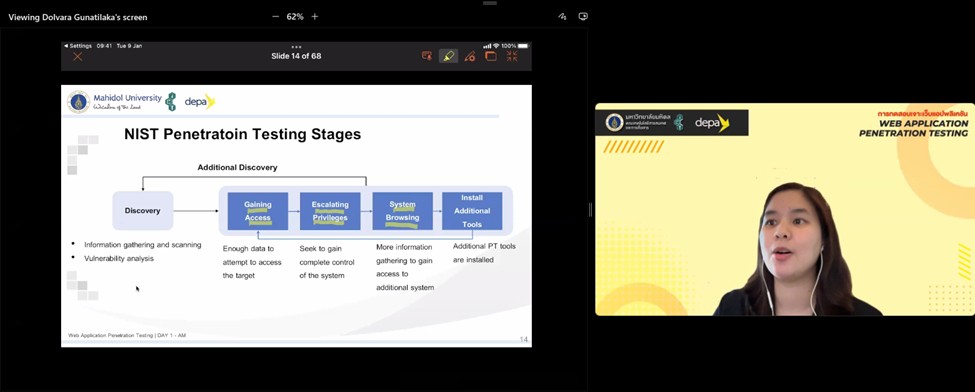Screen dimensions: 975x392
Task: Go back to Settings link
Action: [78, 46]
